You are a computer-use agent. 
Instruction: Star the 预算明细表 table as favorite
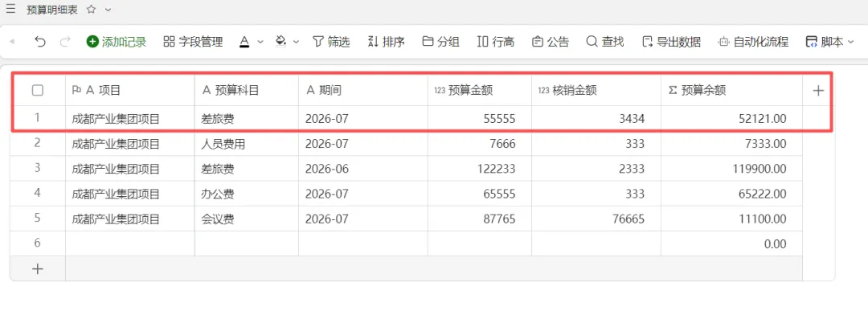(x=92, y=10)
